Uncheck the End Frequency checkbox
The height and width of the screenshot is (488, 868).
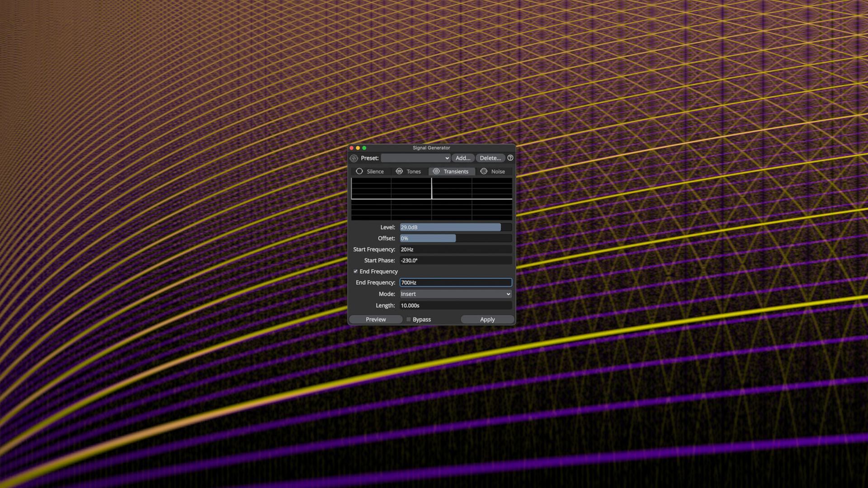click(356, 272)
